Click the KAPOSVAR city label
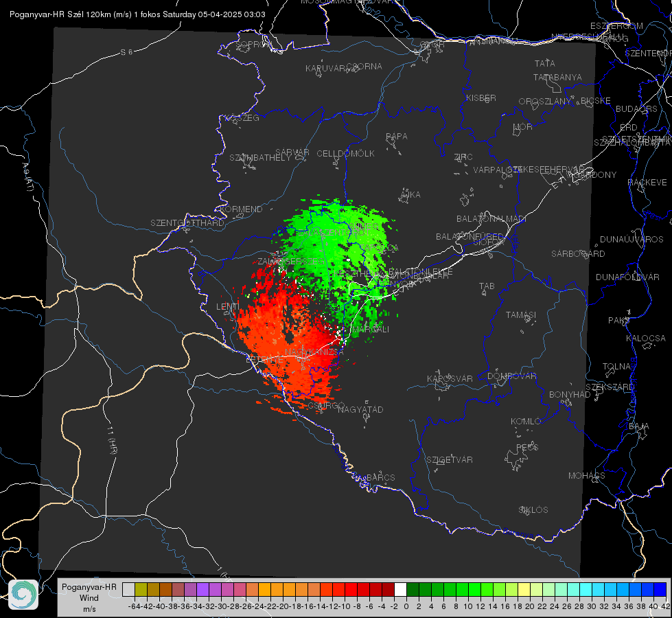The height and width of the screenshot is (618, 672). click(450, 378)
